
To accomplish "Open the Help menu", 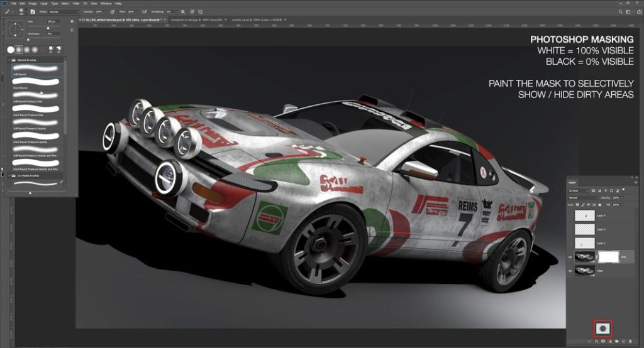I will coord(118,3).
